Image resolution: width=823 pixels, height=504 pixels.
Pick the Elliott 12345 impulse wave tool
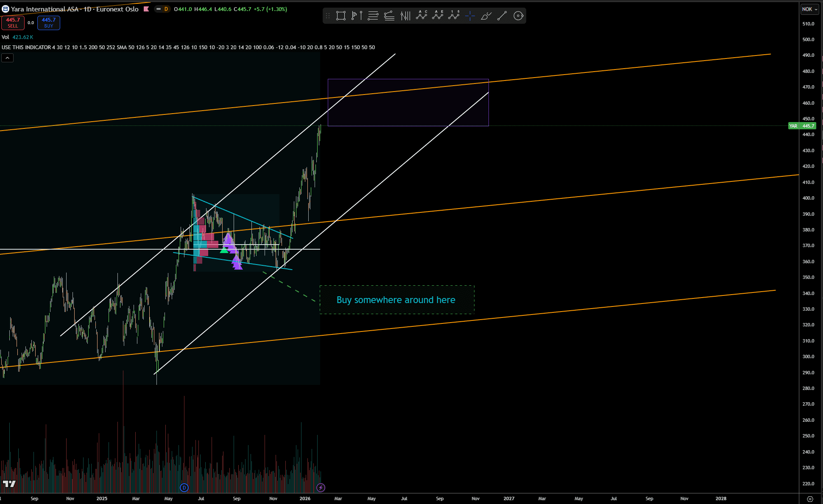(x=454, y=16)
